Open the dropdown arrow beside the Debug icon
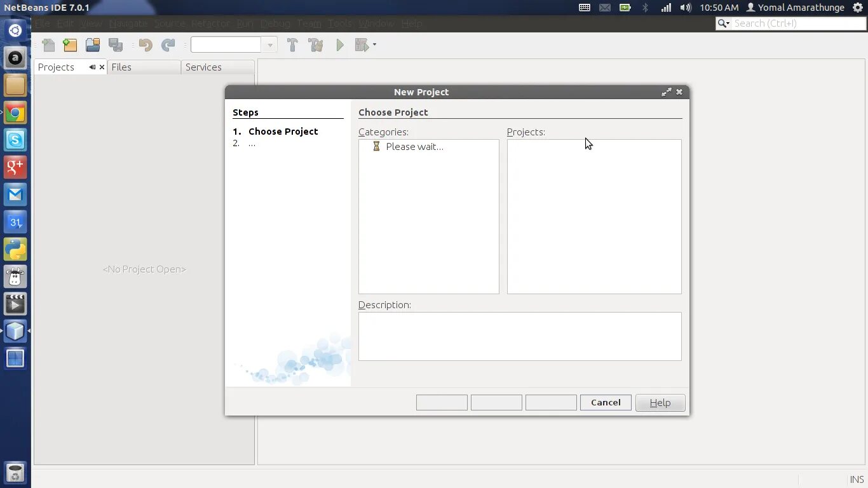 tap(374, 44)
